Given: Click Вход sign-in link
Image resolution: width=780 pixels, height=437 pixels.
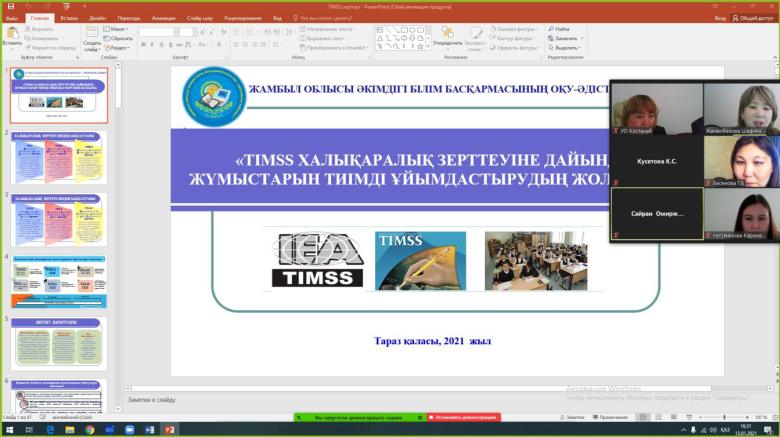Looking at the screenshot, I should pyautogui.click(x=720, y=18).
